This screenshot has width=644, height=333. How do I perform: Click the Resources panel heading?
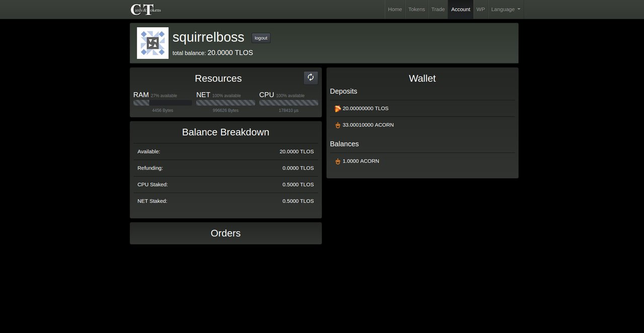click(218, 79)
